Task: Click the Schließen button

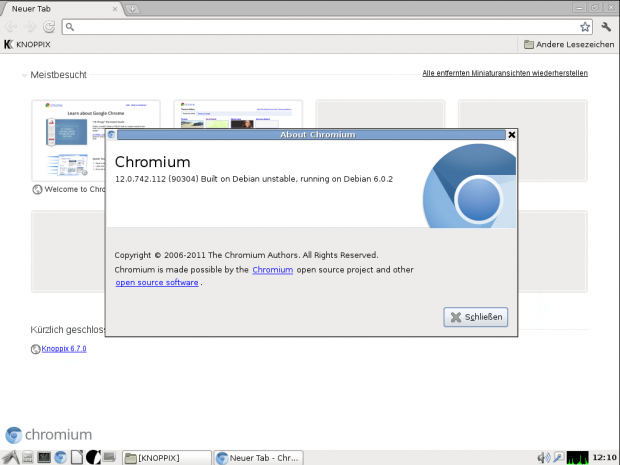Action: (x=476, y=317)
